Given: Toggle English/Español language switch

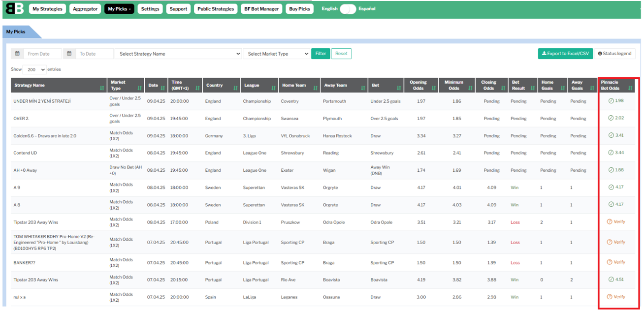Looking at the screenshot, I should [x=348, y=9].
